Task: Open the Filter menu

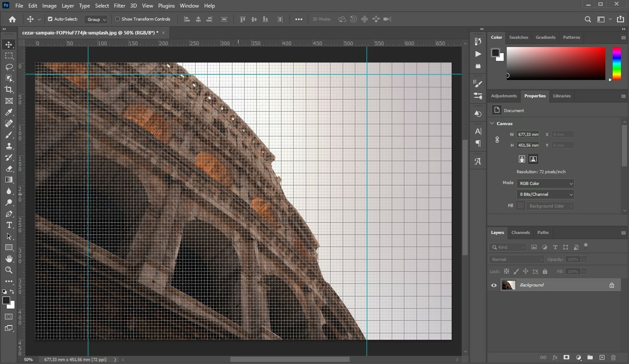Action: tap(119, 6)
